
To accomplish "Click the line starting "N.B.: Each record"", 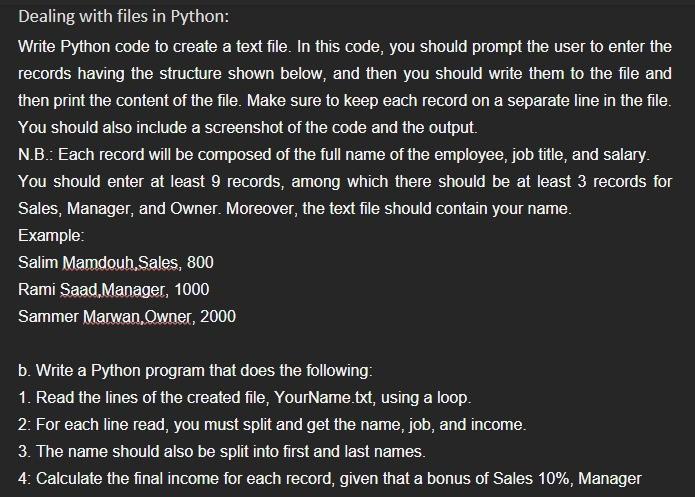I will 334,155.
